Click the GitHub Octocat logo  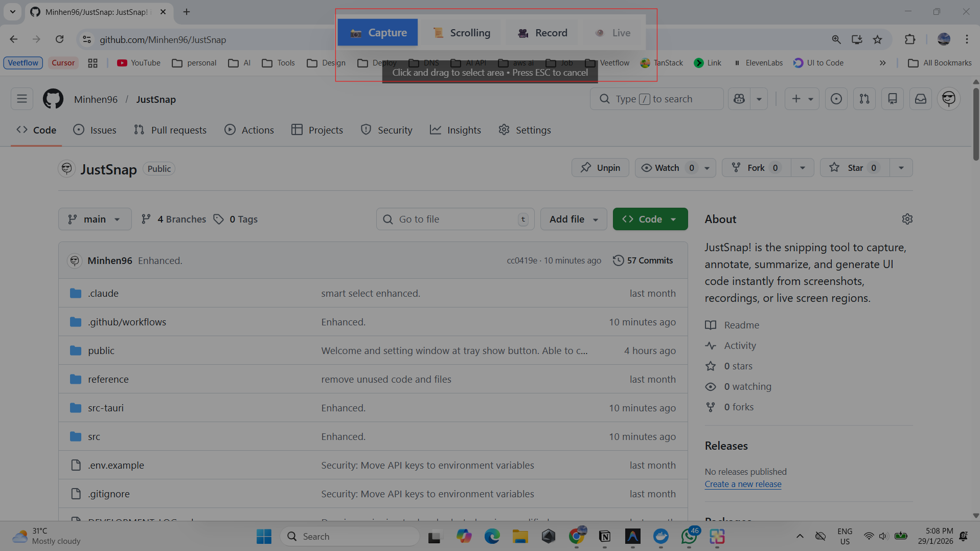53,99
